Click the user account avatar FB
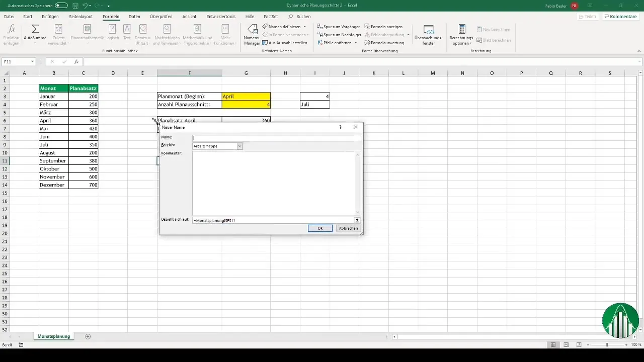The height and width of the screenshot is (362, 644). click(x=574, y=6)
